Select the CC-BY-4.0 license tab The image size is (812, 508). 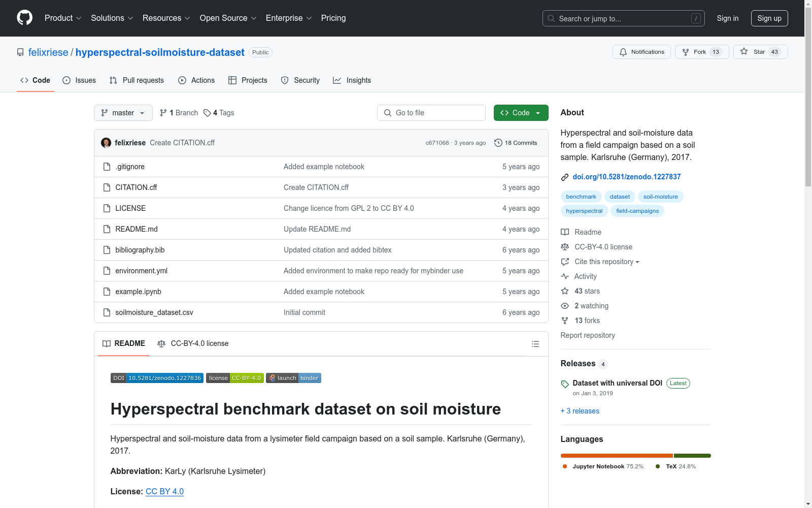pos(193,344)
